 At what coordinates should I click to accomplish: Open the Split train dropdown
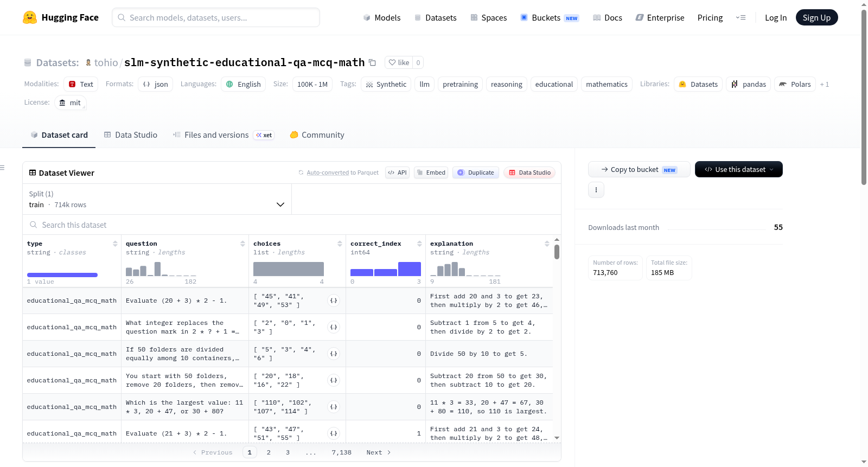pyautogui.click(x=157, y=199)
